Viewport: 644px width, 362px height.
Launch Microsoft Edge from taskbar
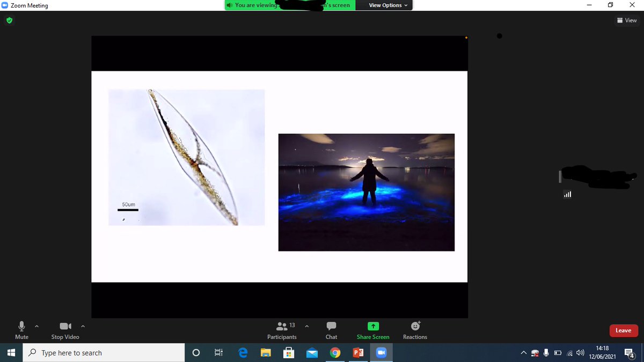243,353
